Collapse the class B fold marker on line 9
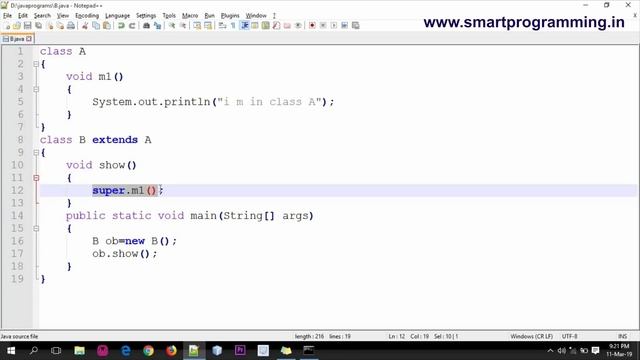Viewport: 640px width, 360px height. 36,153
